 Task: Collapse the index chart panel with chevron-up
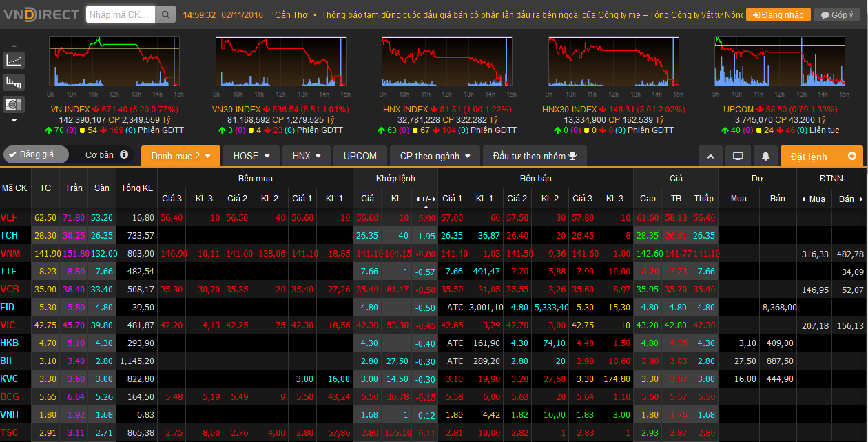pos(710,157)
